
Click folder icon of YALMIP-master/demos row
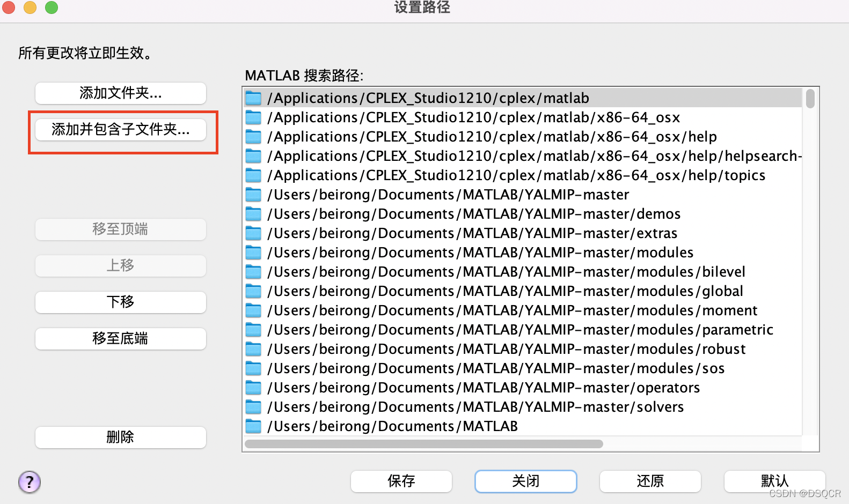[253, 214]
